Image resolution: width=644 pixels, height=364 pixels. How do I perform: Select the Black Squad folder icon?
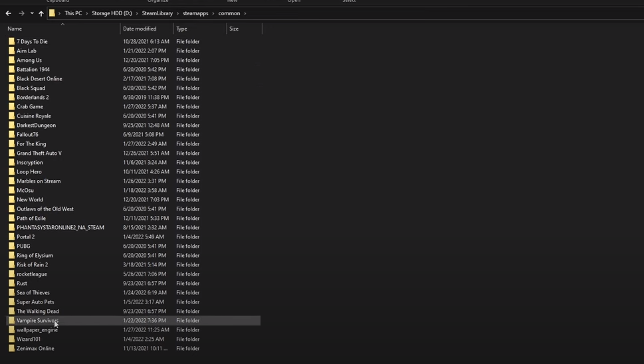pyautogui.click(x=11, y=88)
